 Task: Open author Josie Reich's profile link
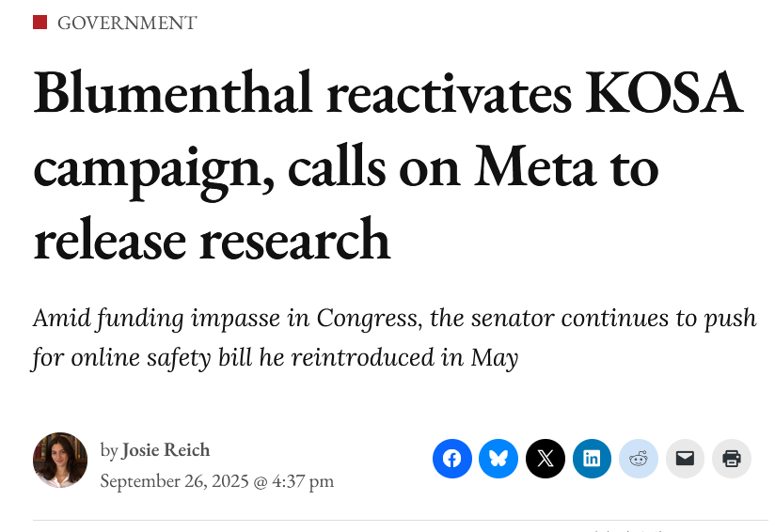click(x=166, y=450)
